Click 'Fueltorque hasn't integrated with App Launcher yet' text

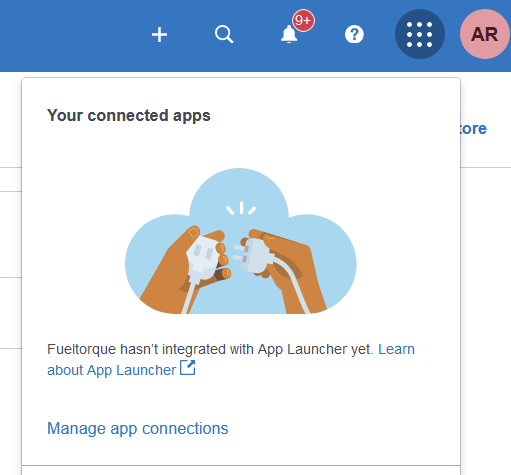click(x=210, y=349)
